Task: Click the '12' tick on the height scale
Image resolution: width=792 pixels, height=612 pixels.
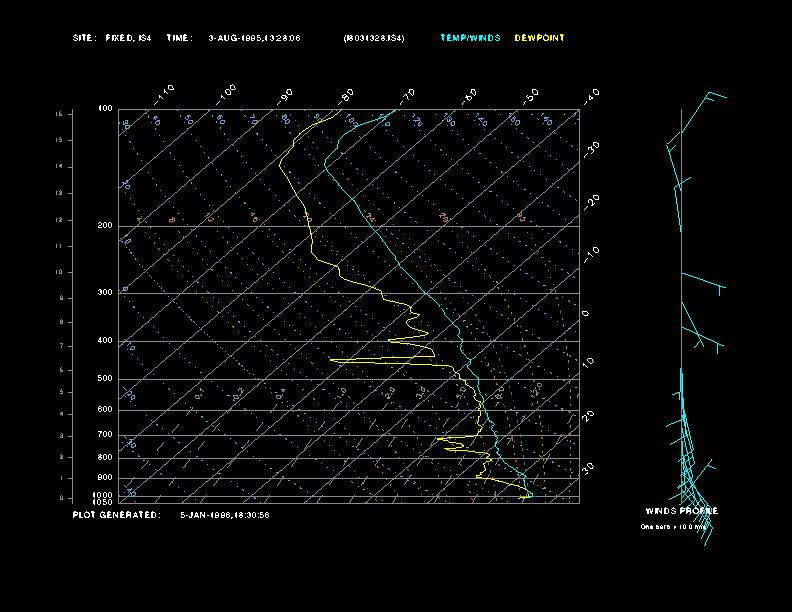Action: 59,220
